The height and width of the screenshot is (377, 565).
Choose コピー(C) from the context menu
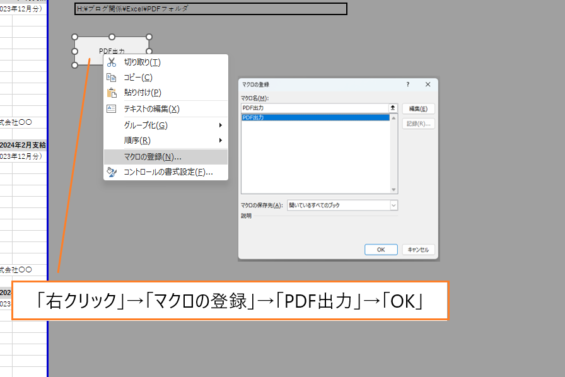(166, 77)
